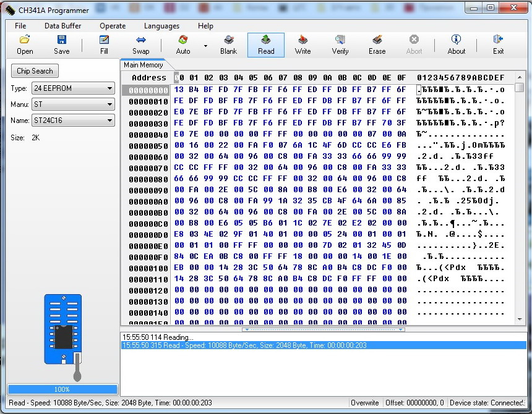Open the About dialog icon
This screenshot has height=414, width=532.
pyautogui.click(x=456, y=44)
